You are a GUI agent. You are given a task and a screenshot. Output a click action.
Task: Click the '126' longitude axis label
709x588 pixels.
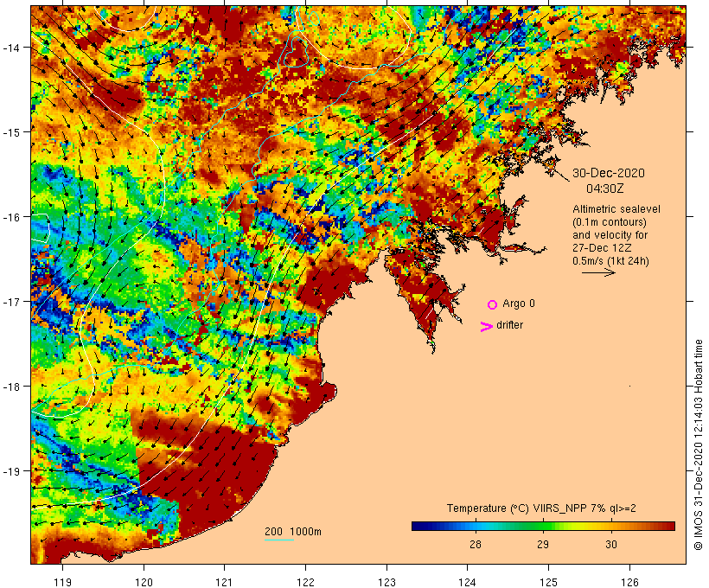tap(629, 582)
